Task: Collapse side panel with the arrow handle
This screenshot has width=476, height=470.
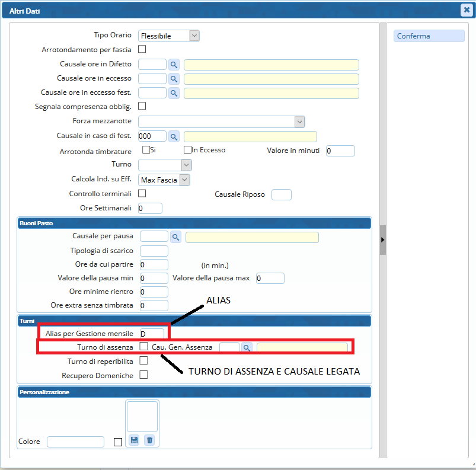Action: click(383, 239)
